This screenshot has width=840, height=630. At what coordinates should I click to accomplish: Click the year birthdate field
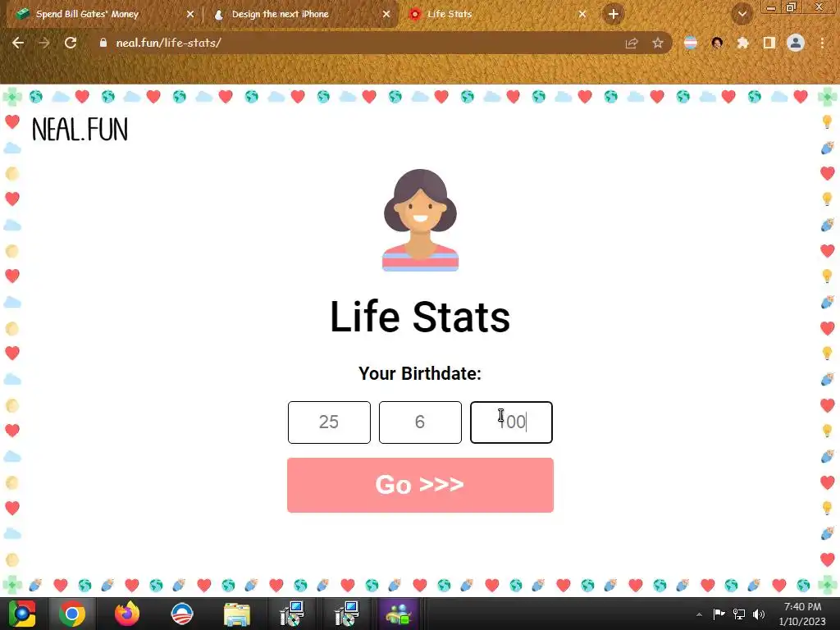(x=511, y=422)
